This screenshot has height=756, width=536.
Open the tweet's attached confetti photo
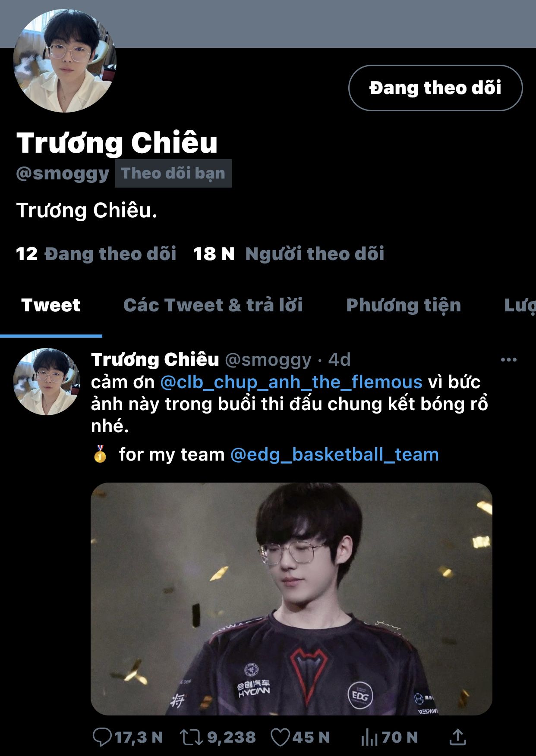[x=291, y=599]
